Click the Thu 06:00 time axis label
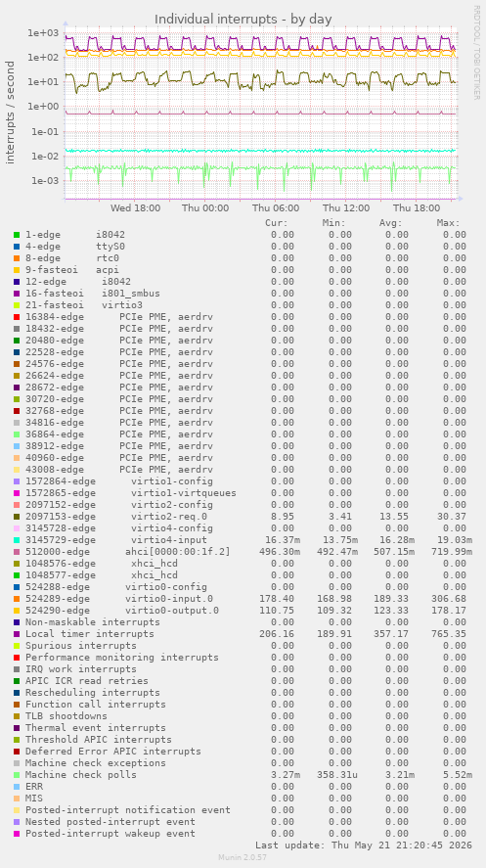The height and width of the screenshot is (868, 486). [276, 208]
